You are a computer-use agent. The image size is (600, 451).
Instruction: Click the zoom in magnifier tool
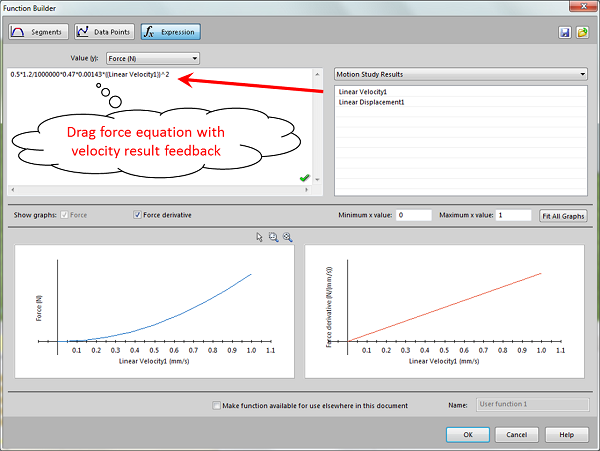(287, 237)
